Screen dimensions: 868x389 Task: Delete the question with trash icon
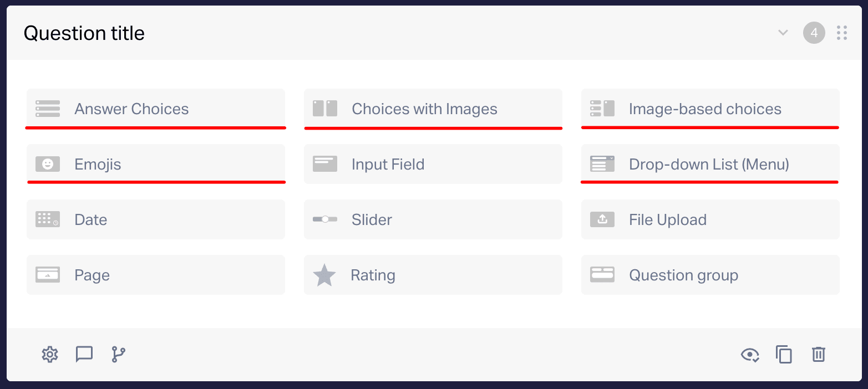(x=819, y=354)
